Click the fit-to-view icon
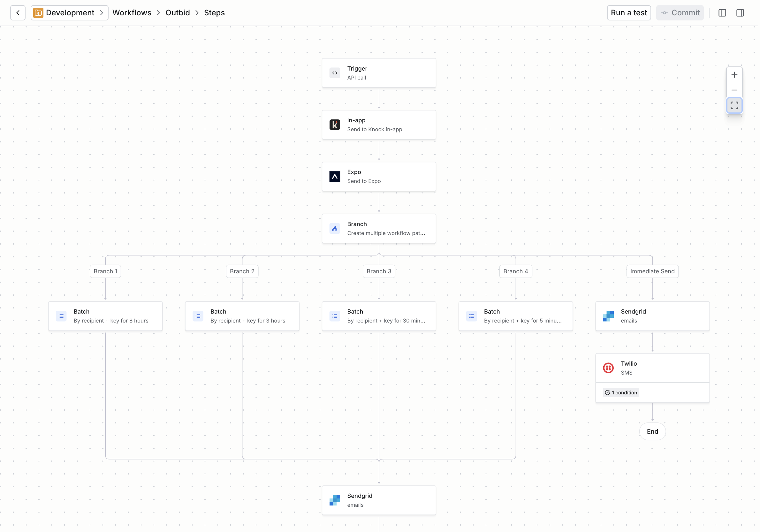 [734, 106]
